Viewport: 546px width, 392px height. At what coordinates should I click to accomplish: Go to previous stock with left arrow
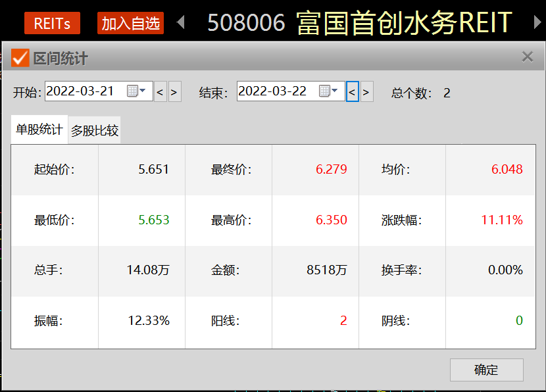[180, 22]
